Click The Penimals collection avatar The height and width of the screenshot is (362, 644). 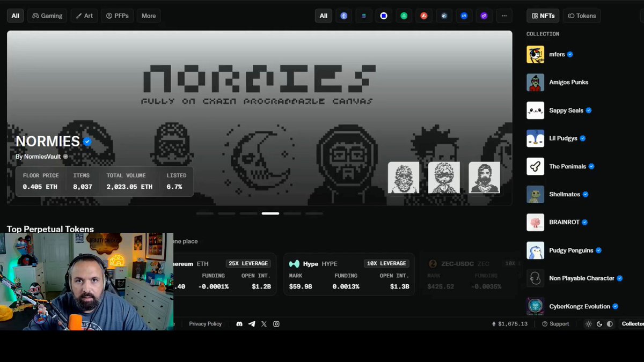[x=535, y=166]
